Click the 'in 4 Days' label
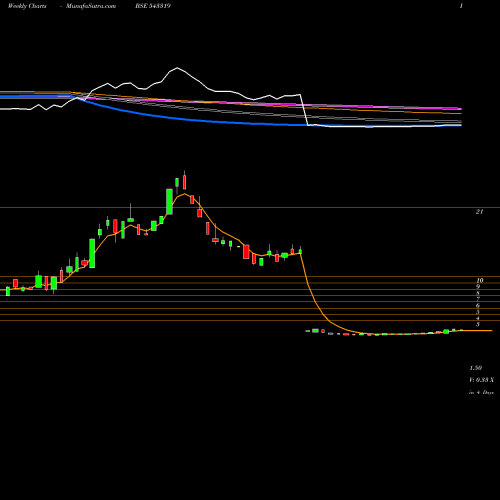The image size is (500, 500). [x=481, y=393]
